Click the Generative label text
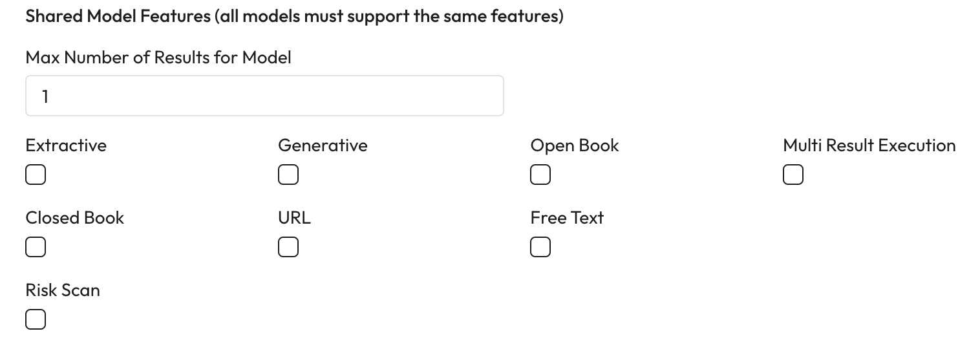The height and width of the screenshot is (340, 980). 323,145
